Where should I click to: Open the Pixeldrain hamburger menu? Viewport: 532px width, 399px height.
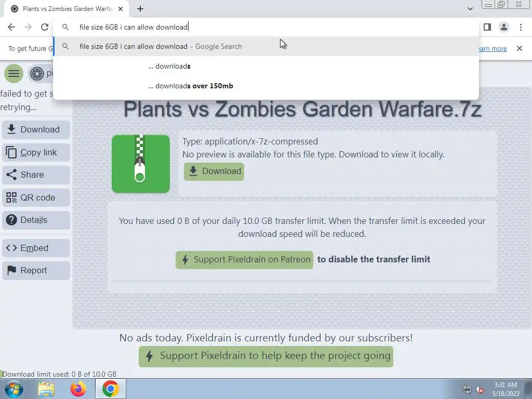pos(14,73)
